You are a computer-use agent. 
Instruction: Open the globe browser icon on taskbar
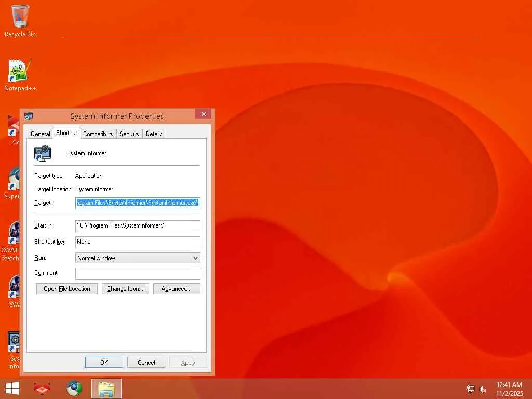coord(74,389)
